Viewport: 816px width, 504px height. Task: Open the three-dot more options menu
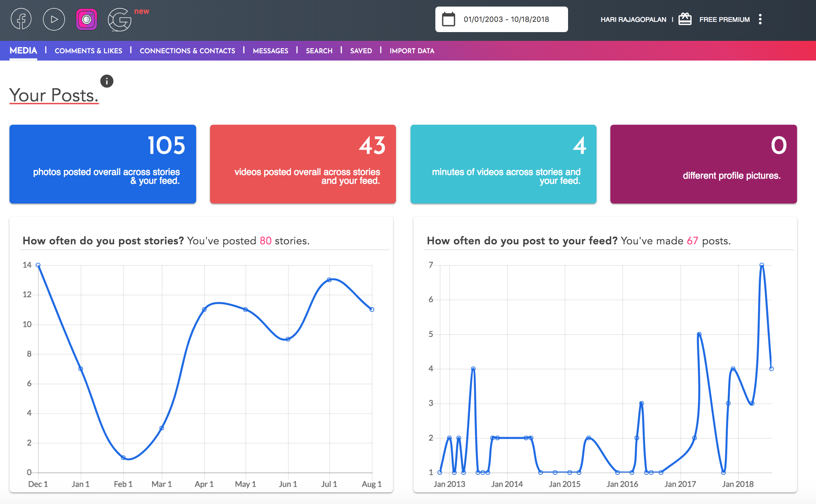(x=760, y=19)
